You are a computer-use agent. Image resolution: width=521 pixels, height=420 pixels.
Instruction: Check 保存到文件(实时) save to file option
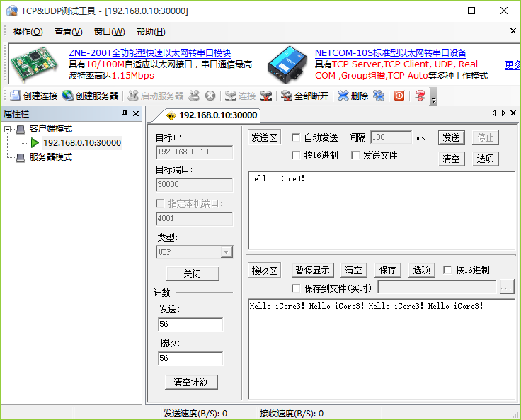point(296,288)
